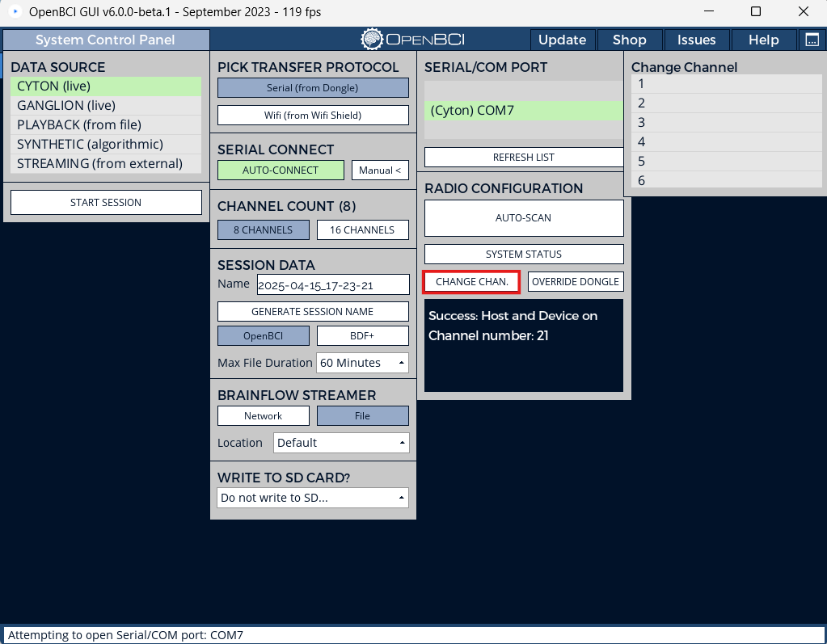Choose BDF+ file format
The height and width of the screenshot is (644, 827).
point(362,335)
